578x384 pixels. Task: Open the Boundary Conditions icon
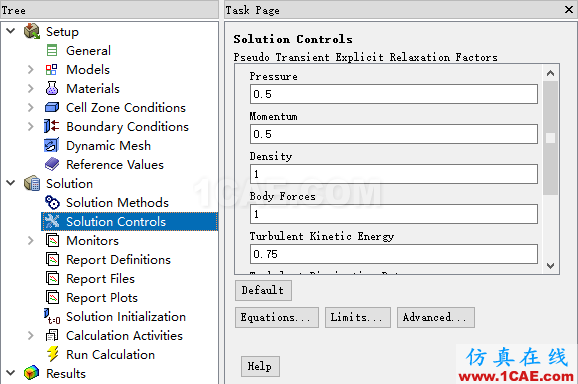(52, 126)
